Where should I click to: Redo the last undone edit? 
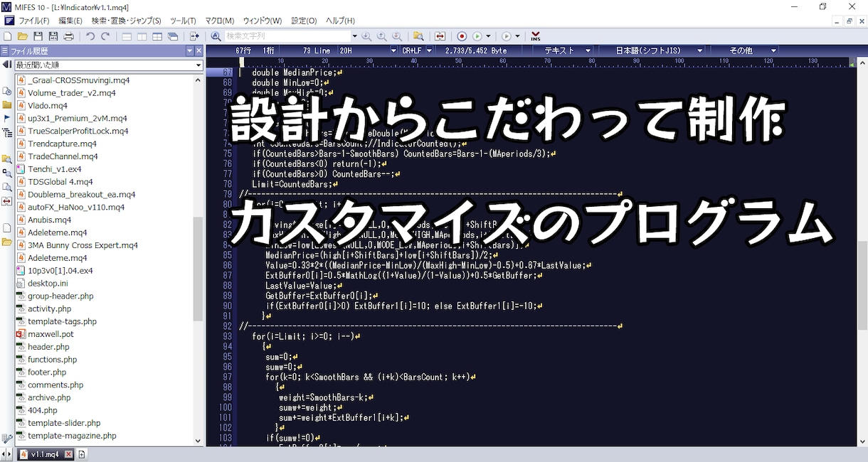(105, 36)
